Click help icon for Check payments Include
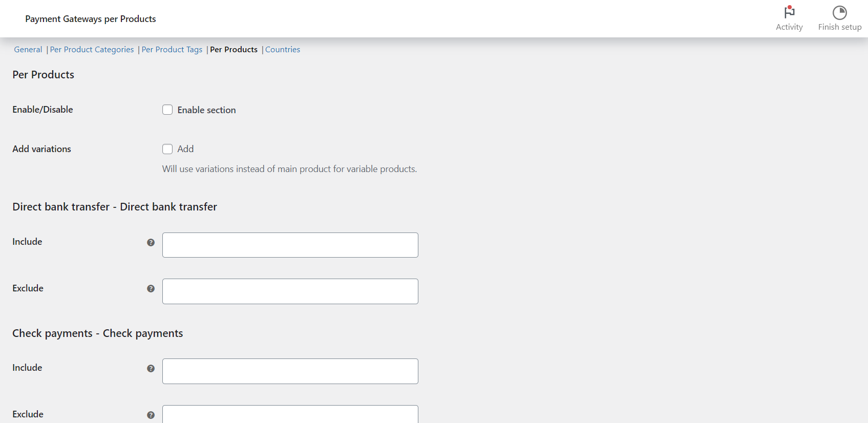 tap(151, 368)
